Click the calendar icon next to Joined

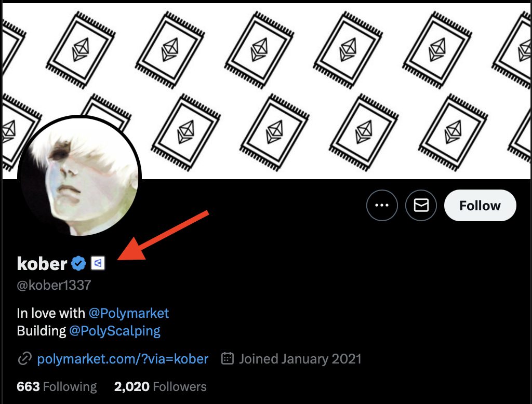(x=227, y=359)
